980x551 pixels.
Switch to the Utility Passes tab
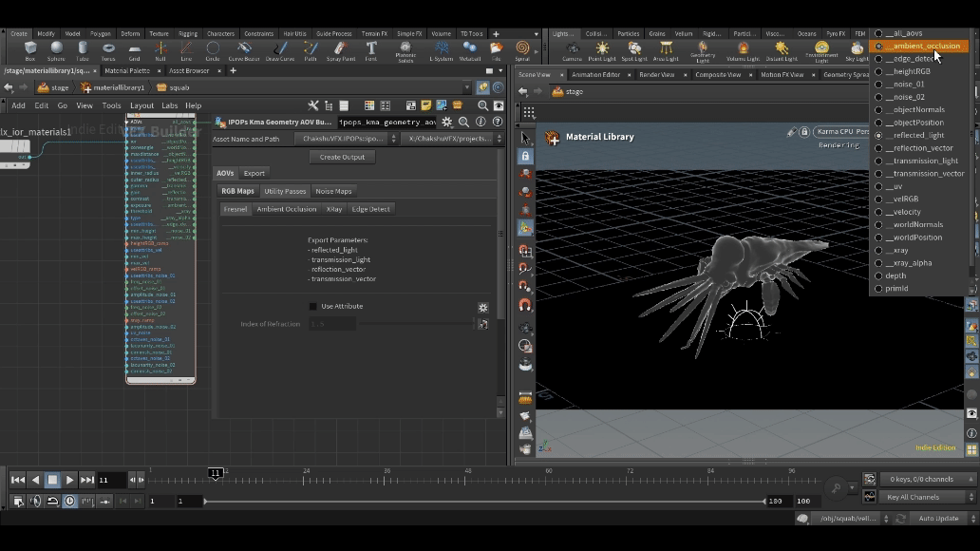tap(285, 191)
